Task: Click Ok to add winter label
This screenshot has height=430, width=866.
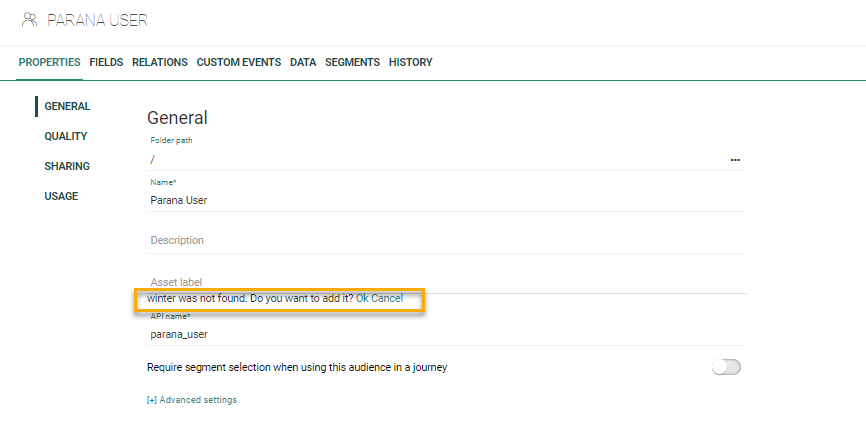Action: pos(362,298)
